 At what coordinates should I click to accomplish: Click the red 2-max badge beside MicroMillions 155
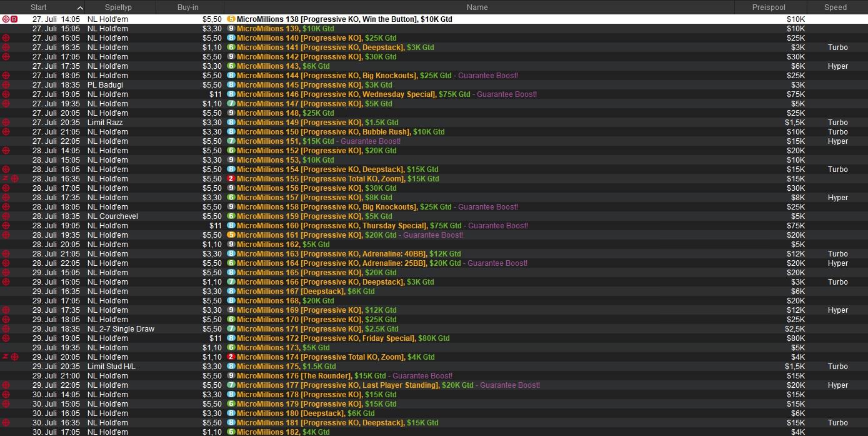point(231,179)
